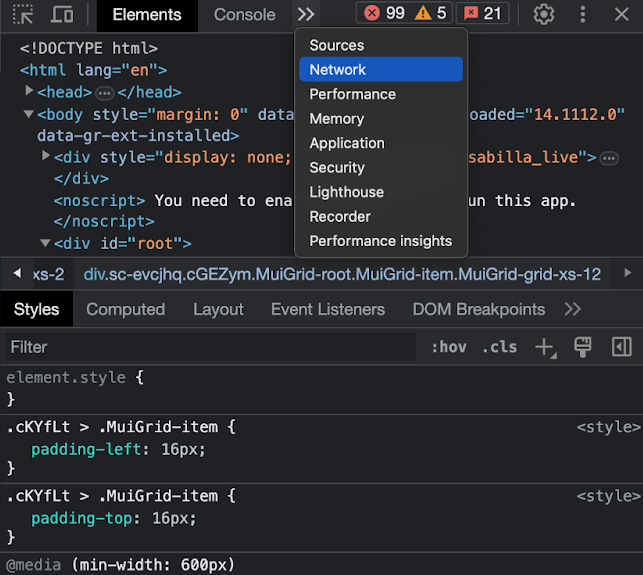Expand the head element node
Viewport: 643px width, 575px height.
click(29, 91)
